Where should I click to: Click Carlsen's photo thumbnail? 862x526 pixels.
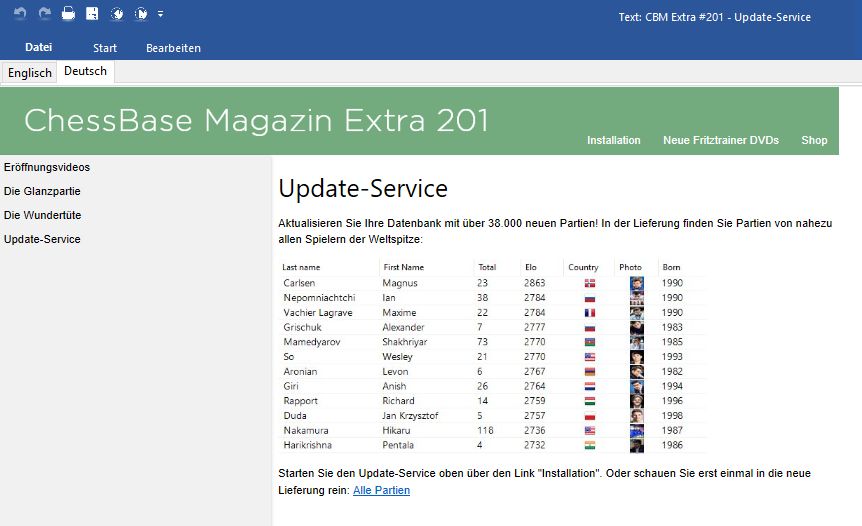tap(636, 283)
